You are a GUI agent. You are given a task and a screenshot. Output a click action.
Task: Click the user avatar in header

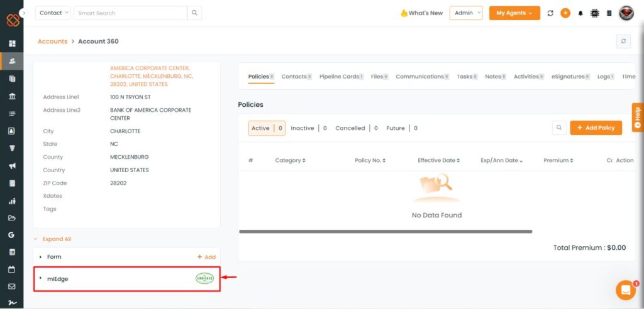626,13
